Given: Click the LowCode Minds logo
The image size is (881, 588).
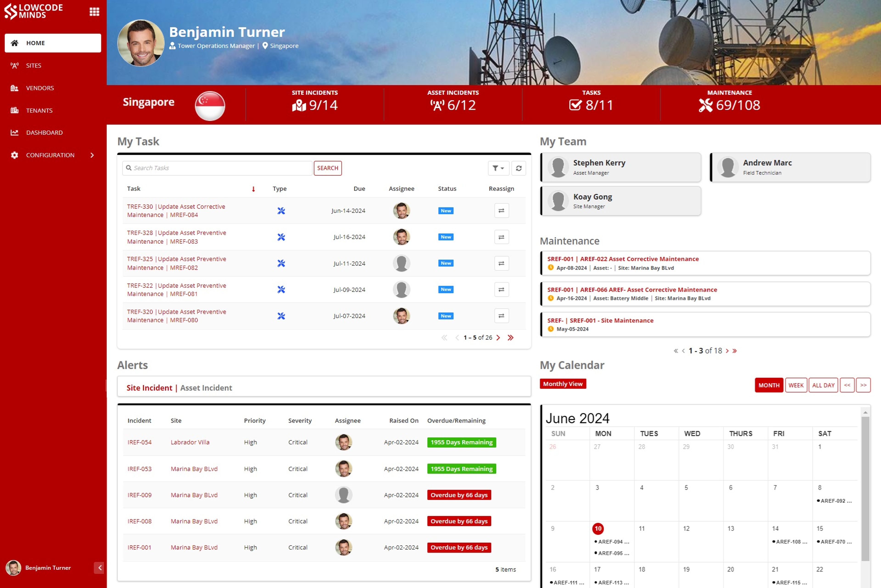Looking at the screenshot, I should [33, 11].
